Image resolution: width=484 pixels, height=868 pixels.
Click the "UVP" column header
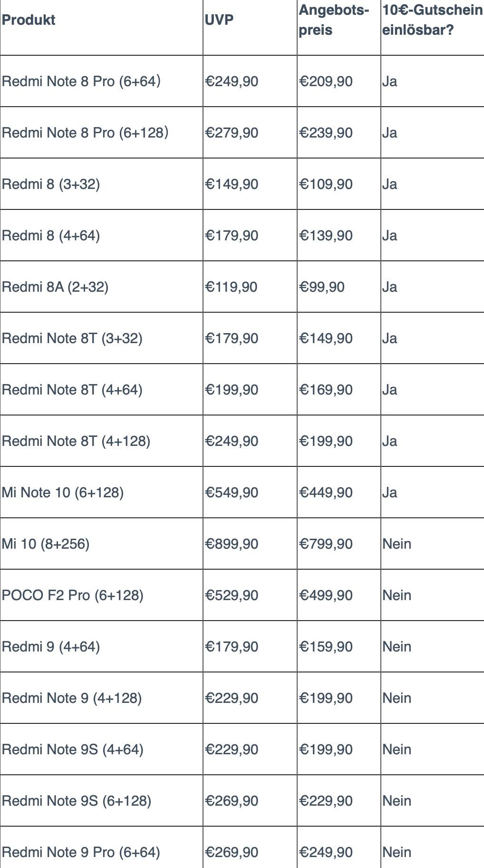tap(219, 20)
